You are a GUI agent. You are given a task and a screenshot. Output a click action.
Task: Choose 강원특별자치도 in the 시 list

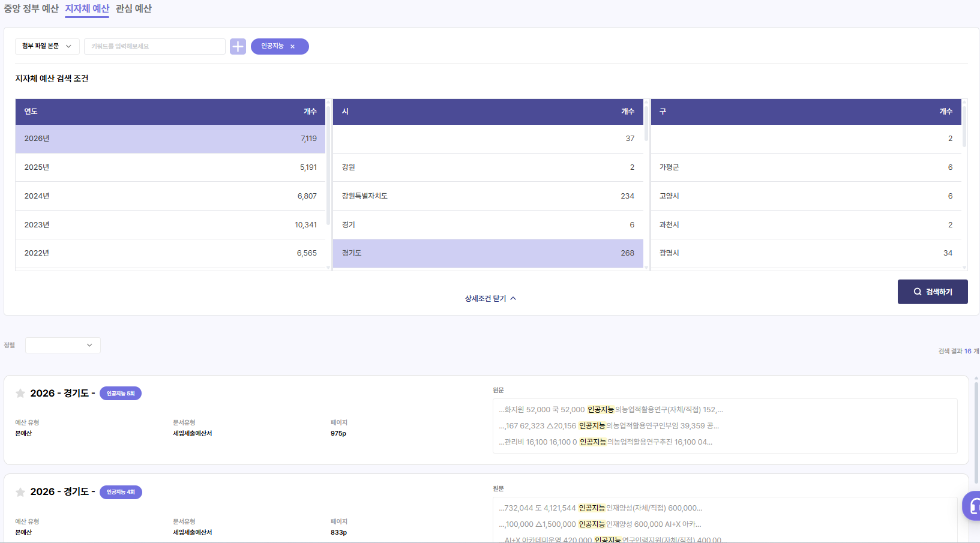[487, 196]
